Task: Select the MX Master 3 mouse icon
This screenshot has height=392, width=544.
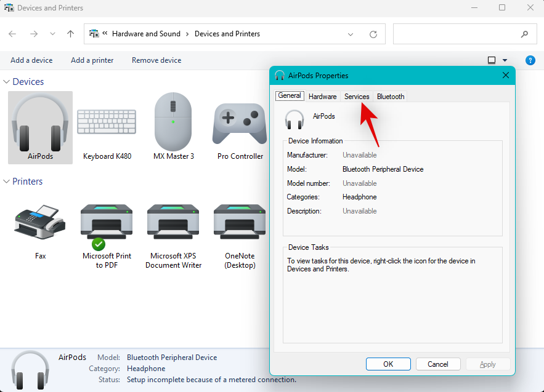Action: 173,121
